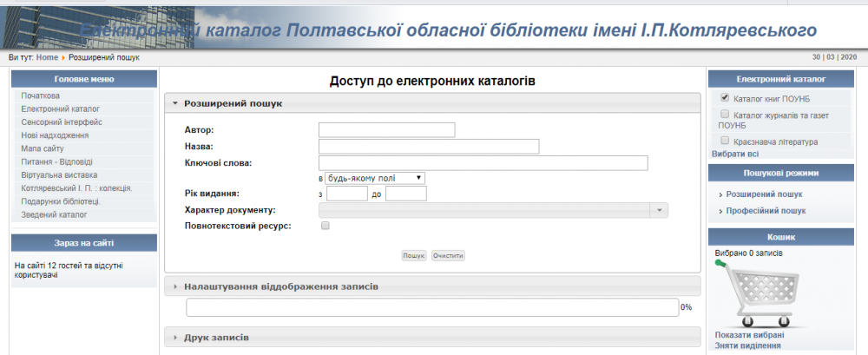Tick the Повнотекстовий ресурс checkbox
Viewport: 868px width, 355px height.
click(325, 226)
